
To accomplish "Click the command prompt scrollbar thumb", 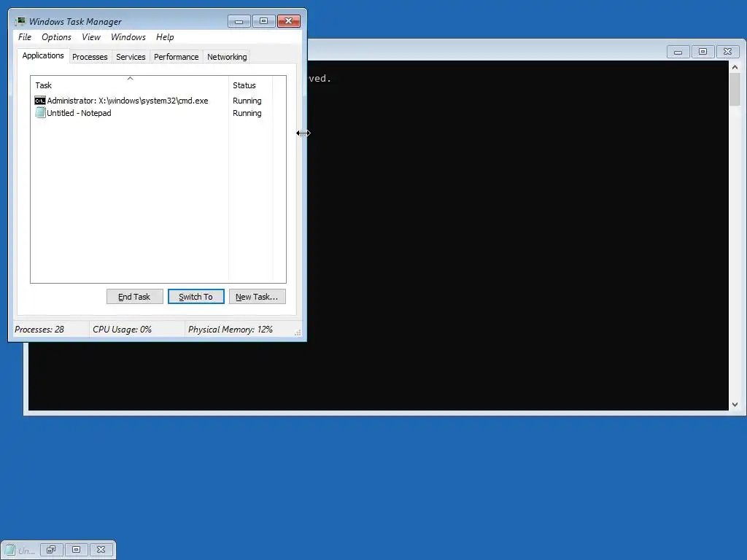I will pyautogui.click(x=735, y=90).
